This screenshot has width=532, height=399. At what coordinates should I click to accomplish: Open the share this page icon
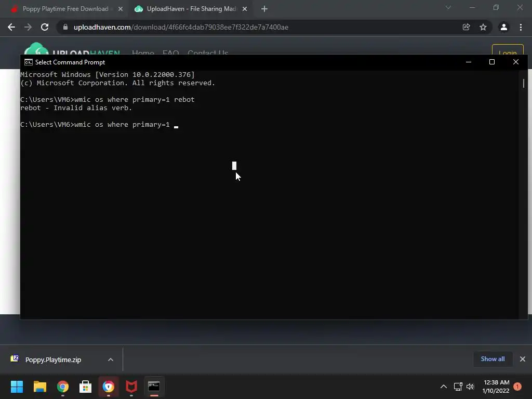[x=466, y=27]
